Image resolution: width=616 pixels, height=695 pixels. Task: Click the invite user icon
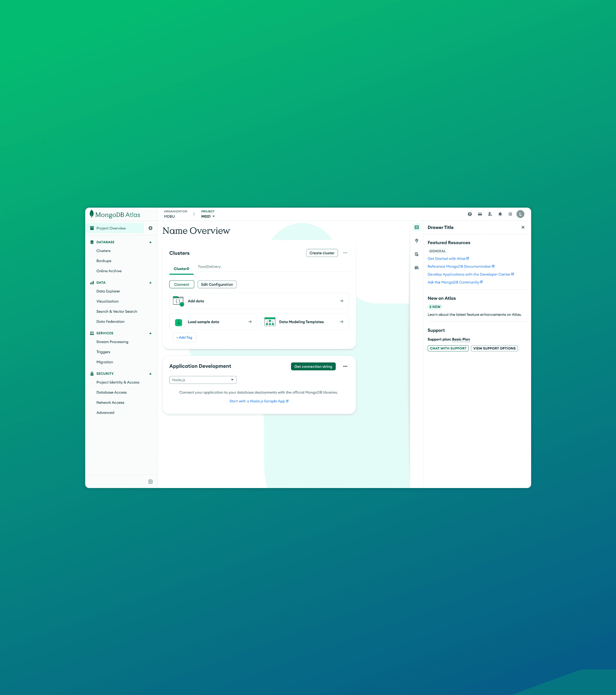[490, 214]
